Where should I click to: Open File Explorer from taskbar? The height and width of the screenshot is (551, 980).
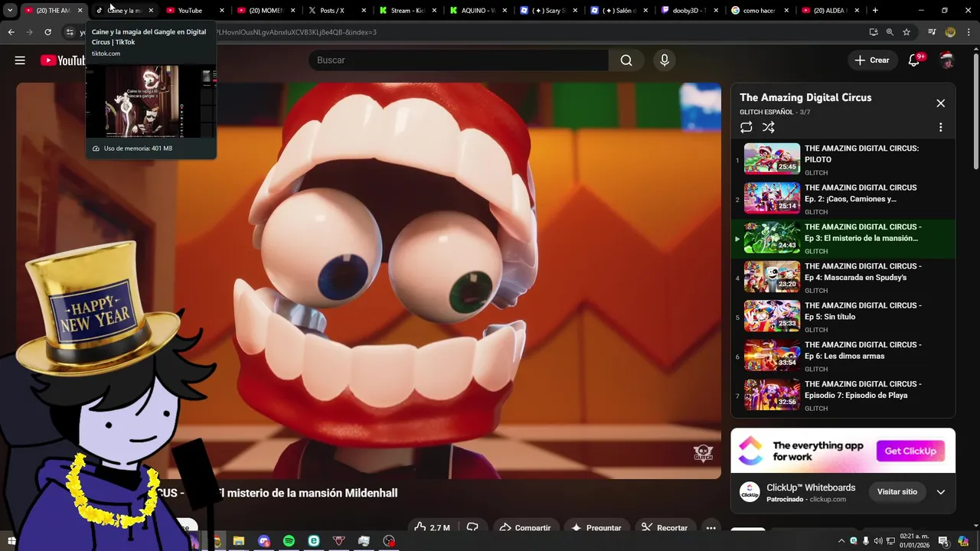coord(239,541)
